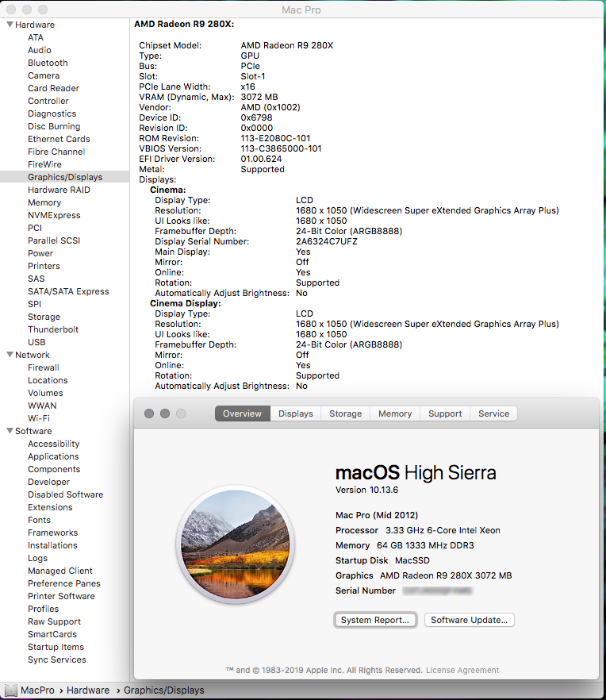Click the Device ID value 0x6798
This screenshot has height=700, width=606.
[256, 117]
